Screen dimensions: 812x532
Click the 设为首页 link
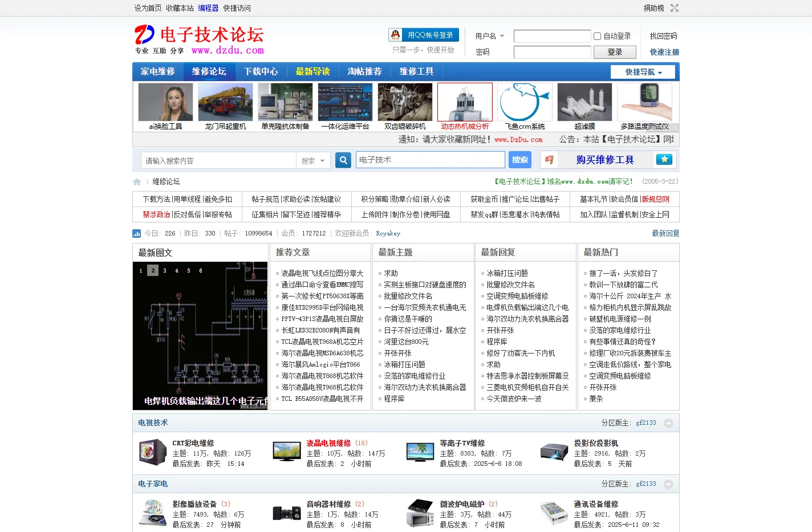click(148, 8)
